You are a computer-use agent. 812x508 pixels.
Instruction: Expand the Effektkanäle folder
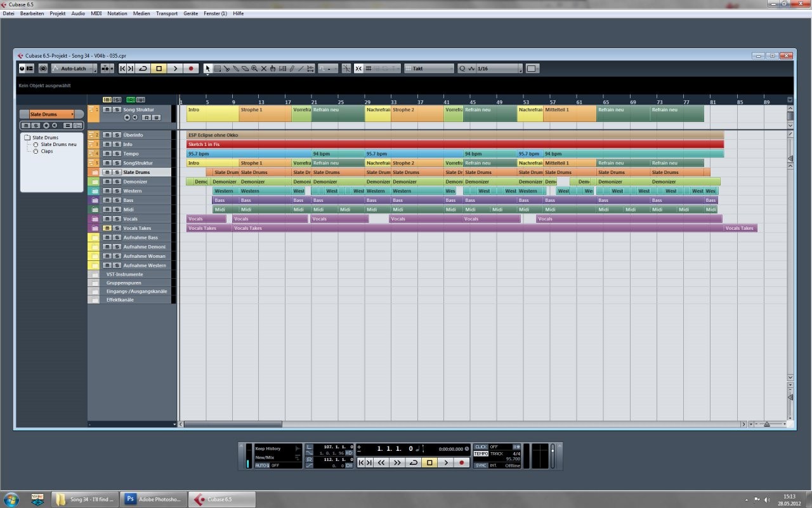pos(95,299)
